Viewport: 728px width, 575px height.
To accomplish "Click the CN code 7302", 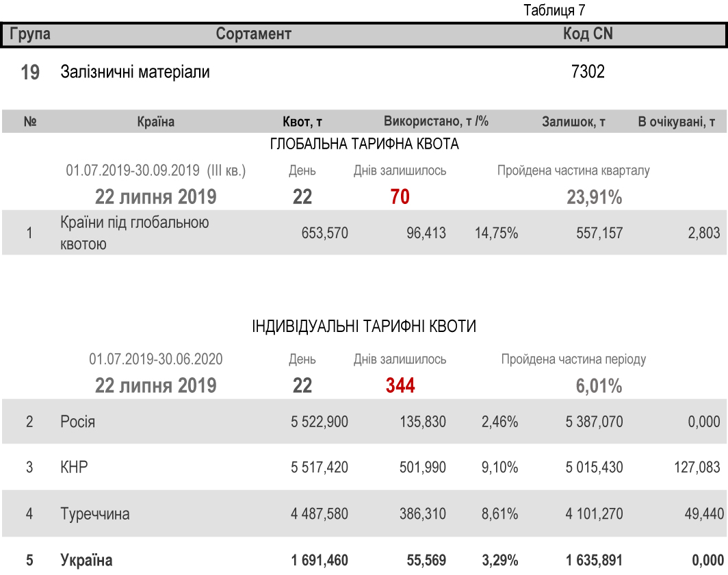I will (x=588, y=72).
